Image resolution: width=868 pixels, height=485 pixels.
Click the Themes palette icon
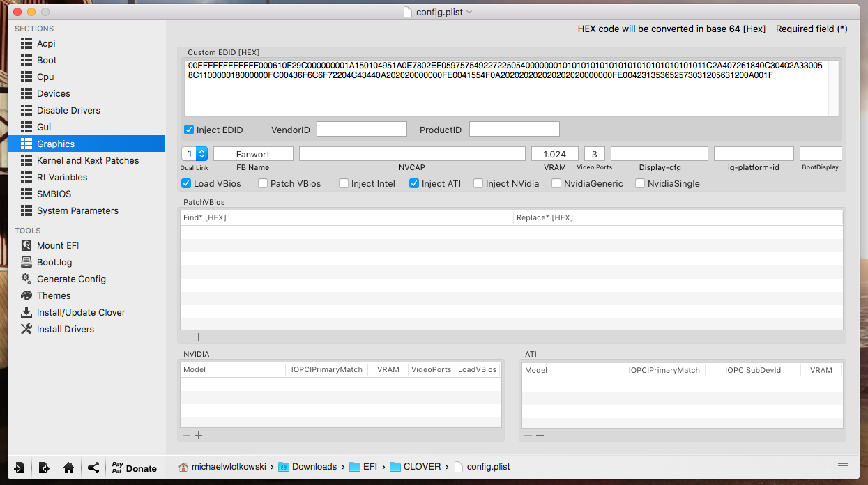26,295
